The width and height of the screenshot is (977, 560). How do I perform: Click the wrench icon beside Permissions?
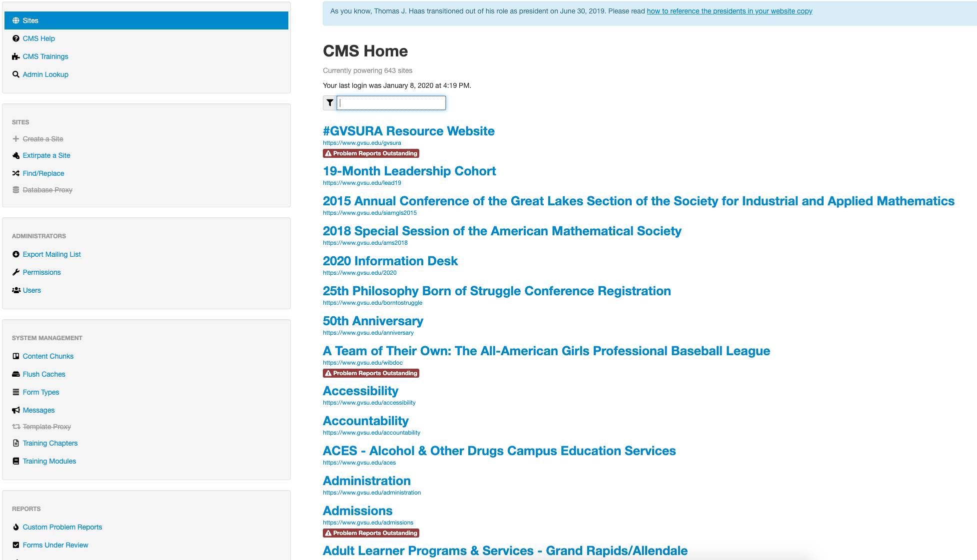coord(16,272)
